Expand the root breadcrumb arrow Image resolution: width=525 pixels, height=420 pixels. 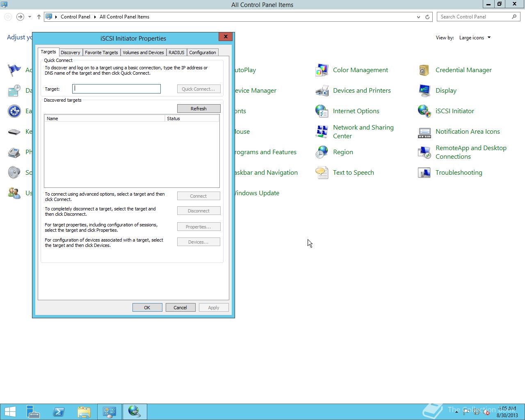tap(56, 17)
